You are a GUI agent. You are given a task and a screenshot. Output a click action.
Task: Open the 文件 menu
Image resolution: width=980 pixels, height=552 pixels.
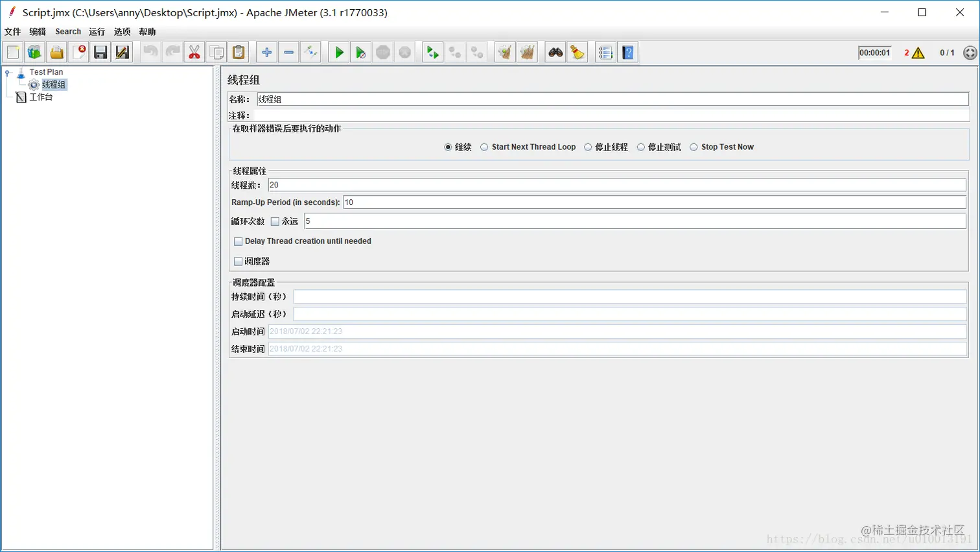point(13,32)
